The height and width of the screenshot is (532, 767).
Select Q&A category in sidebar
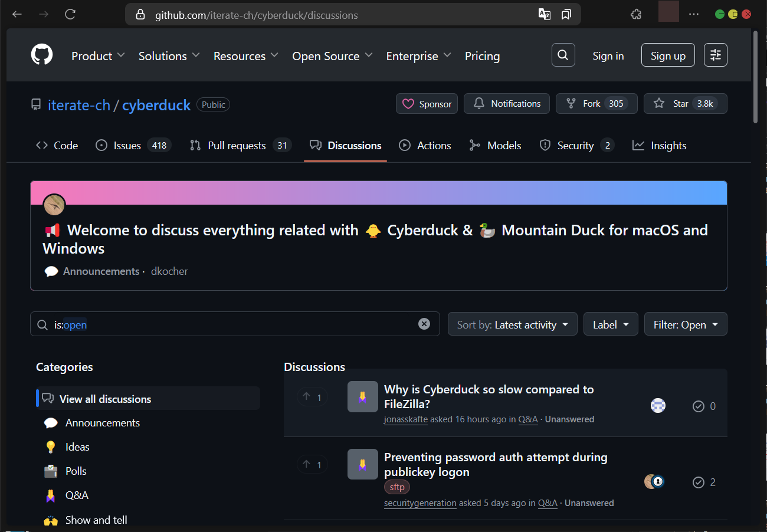point(148,495)
